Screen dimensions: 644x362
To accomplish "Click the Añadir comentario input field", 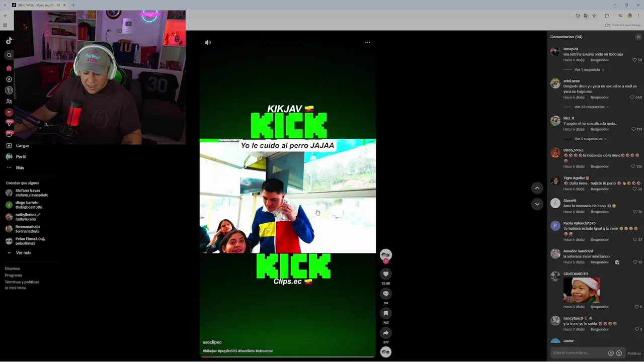I will pyautogui.click(x=579, y=353).
